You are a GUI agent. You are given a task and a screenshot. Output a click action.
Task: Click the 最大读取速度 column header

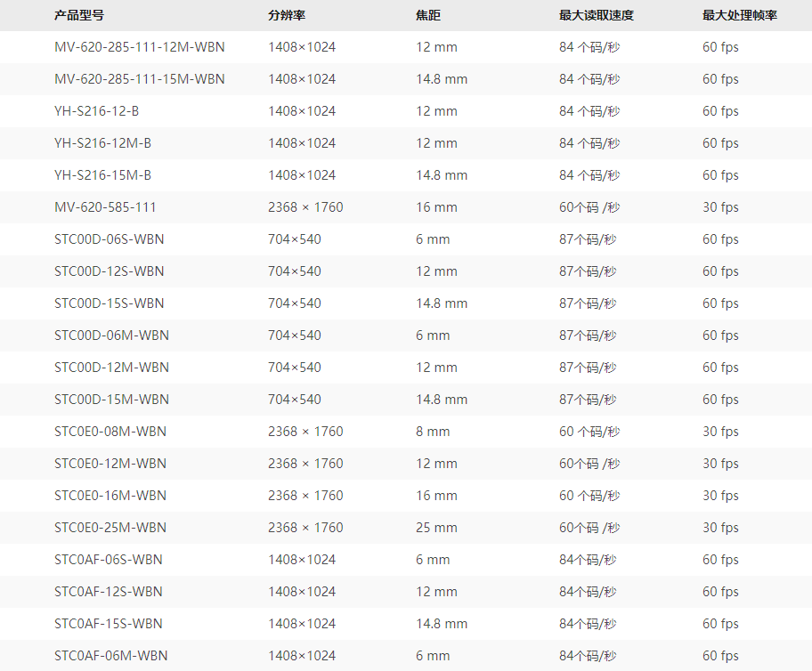pos(597,16)
